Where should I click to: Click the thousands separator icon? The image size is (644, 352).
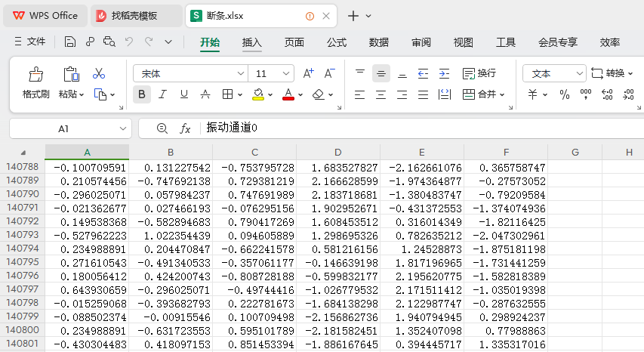click(x=586, y=94)
